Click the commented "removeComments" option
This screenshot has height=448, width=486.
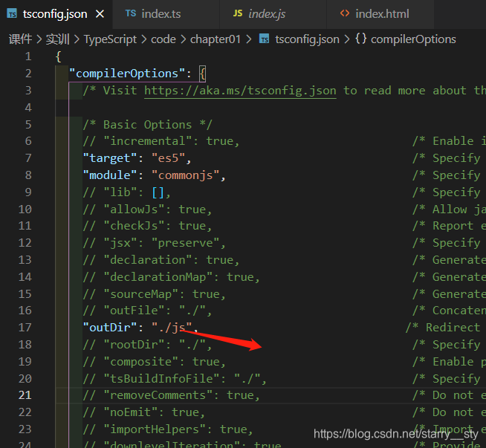pos(172,395)
